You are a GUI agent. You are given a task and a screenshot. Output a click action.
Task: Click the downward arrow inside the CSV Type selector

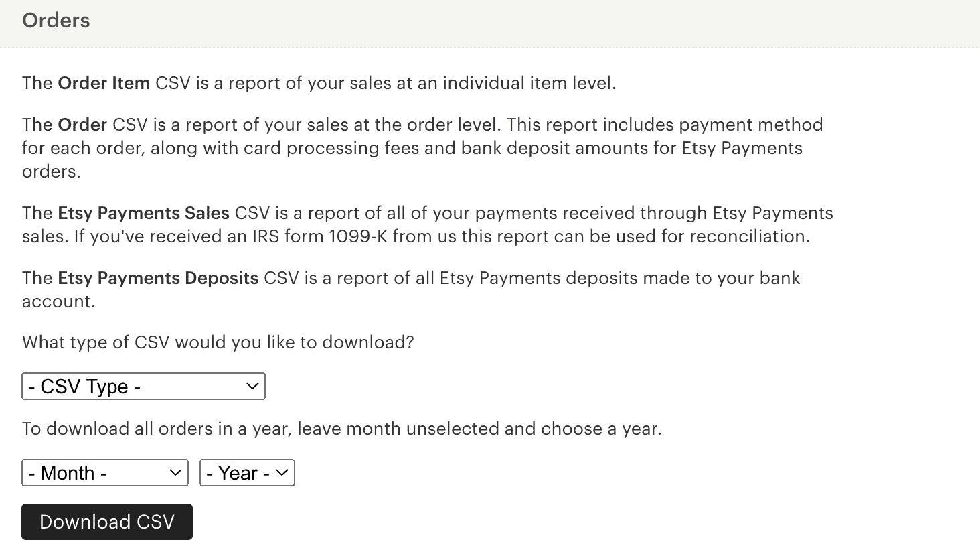tap(252, 386)
